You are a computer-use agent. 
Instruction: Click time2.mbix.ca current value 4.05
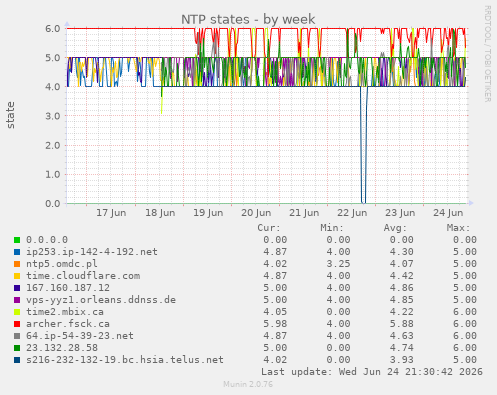[275, 312]
